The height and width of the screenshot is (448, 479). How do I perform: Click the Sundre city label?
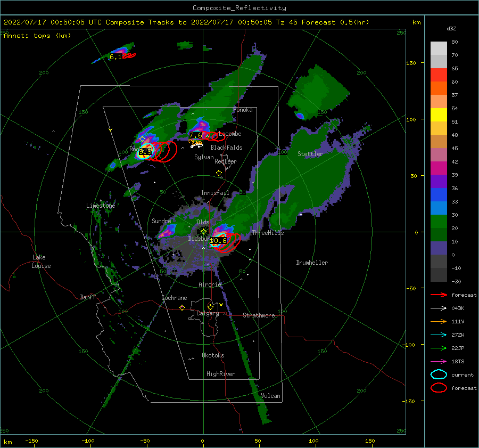(161, 221)
